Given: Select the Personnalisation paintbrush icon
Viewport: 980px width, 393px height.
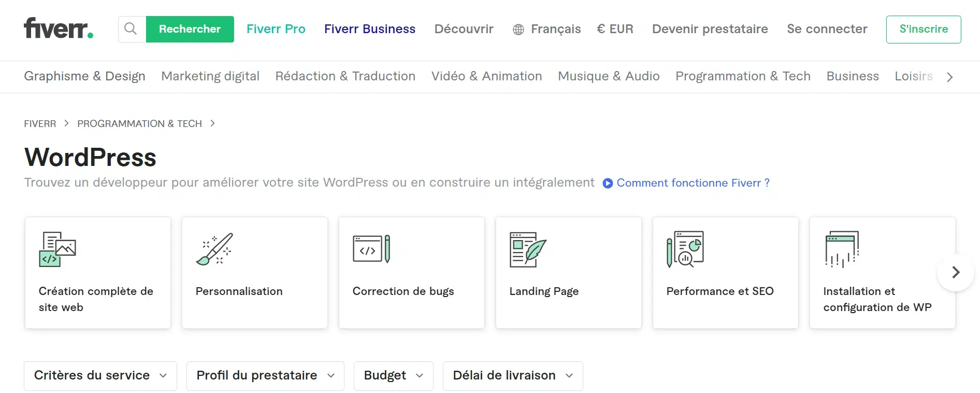Looking at the screenshot, I should click(214, 249).
